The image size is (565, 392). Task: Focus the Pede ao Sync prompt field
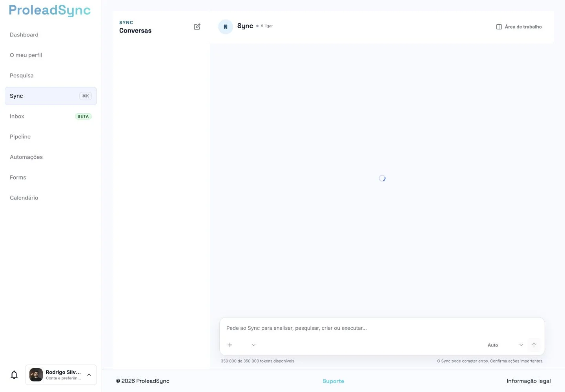click(382, 328)
